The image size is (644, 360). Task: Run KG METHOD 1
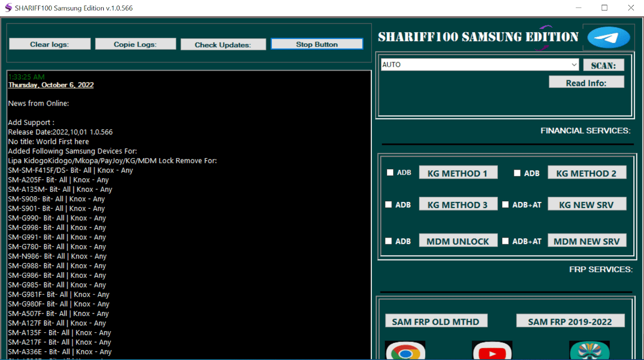click(x=458, y=173)
